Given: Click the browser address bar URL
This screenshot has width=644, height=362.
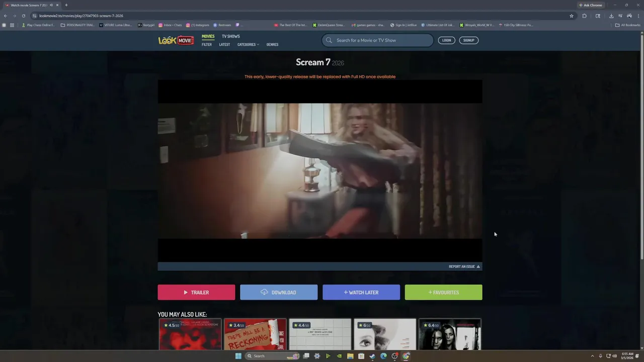Looking at the screenshot, I should tap(81, 16).
